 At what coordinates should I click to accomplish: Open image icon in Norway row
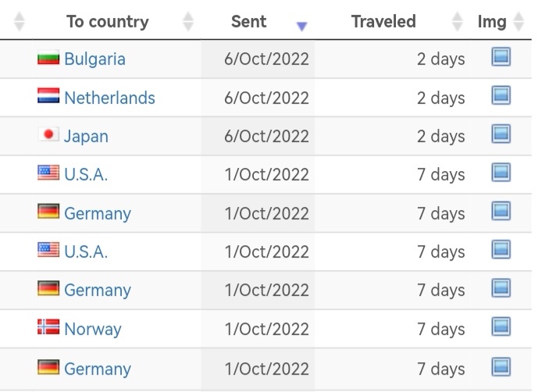coord(501,326)
